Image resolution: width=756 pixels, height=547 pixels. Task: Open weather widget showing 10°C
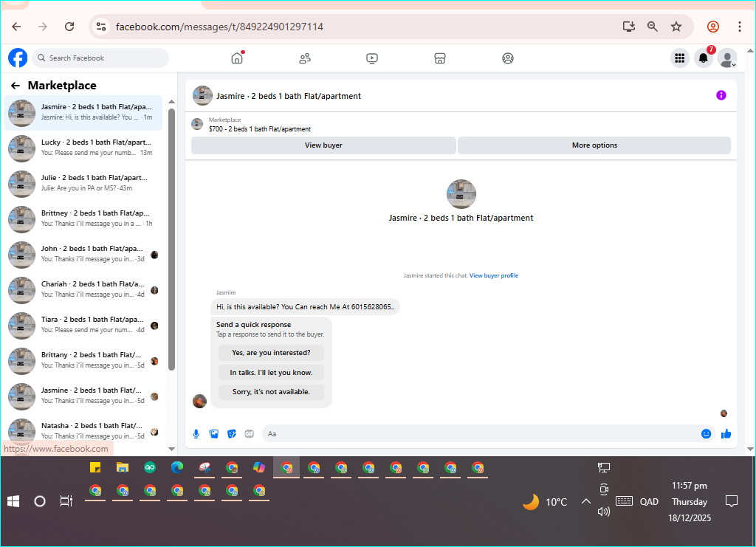click(x=545, y=502)
